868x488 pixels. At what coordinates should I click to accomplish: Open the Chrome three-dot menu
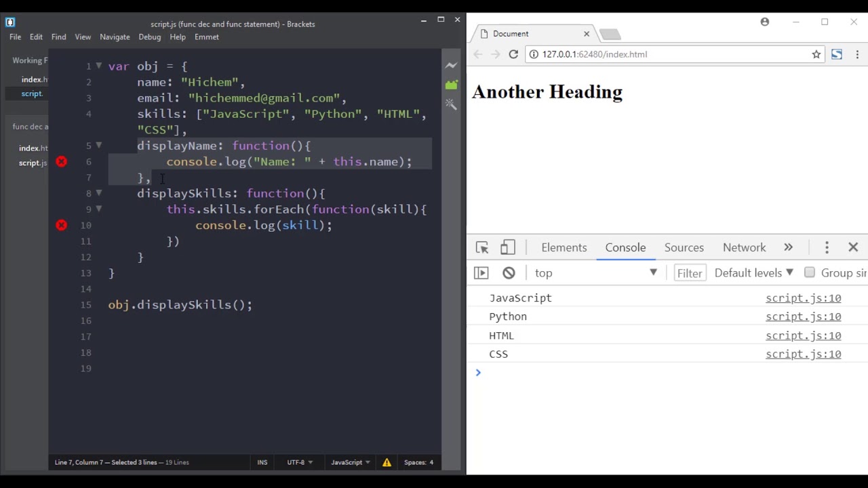pyautogui.click(x=857, y=54)
